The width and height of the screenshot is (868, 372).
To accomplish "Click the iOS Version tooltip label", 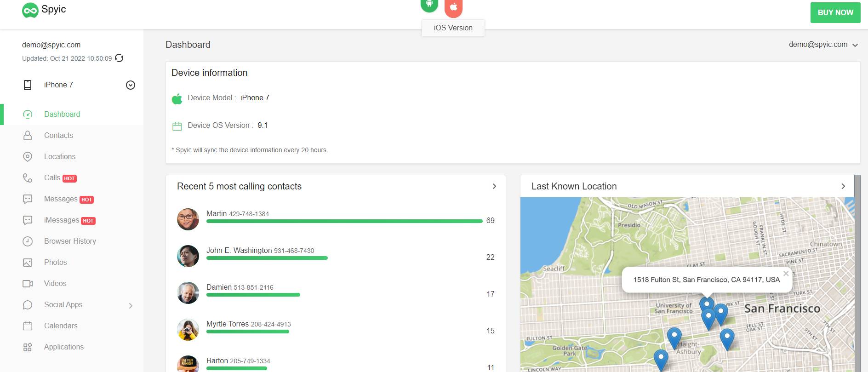I will click(453, 28).
